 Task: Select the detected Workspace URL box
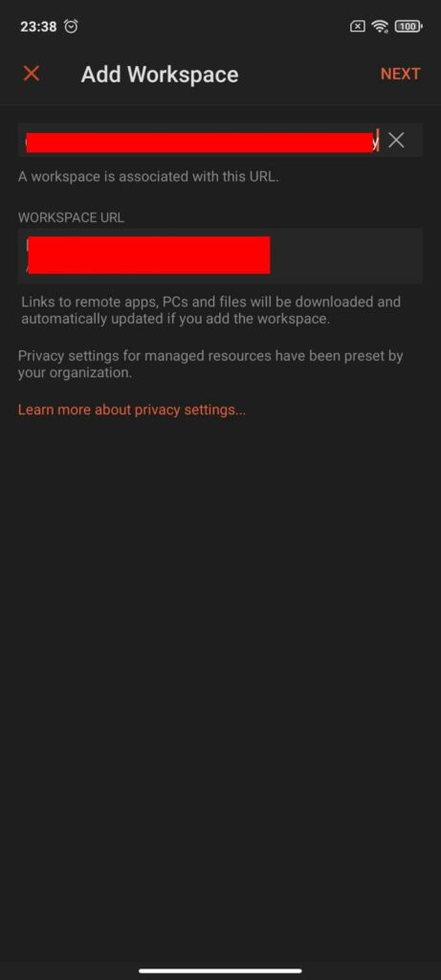tap(220, 256)
